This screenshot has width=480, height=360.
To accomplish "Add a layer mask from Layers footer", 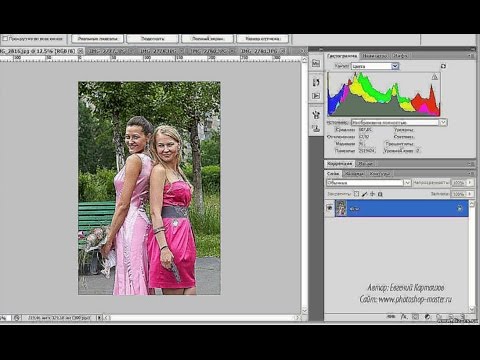I will click(x=415, y=316).
